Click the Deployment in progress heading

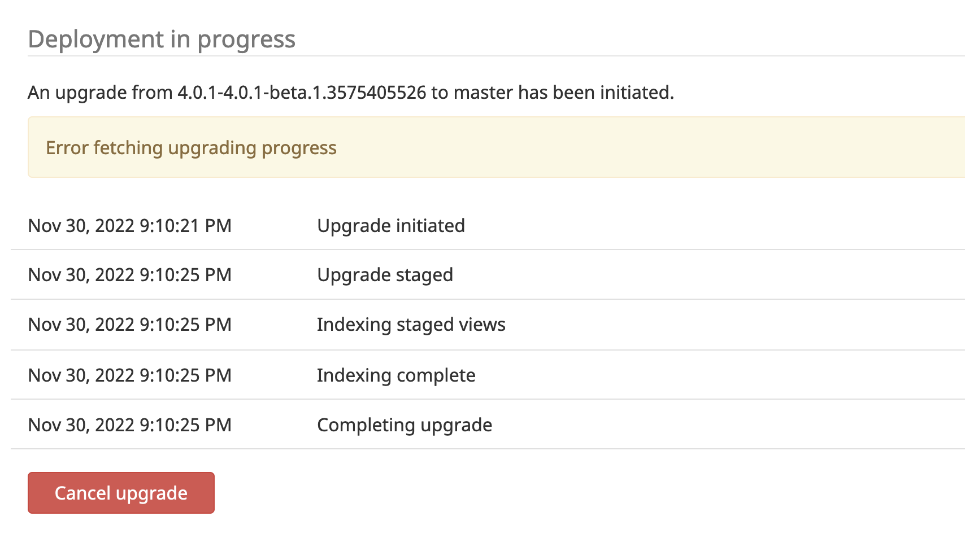pyautogui.click(x=162, y=39)
